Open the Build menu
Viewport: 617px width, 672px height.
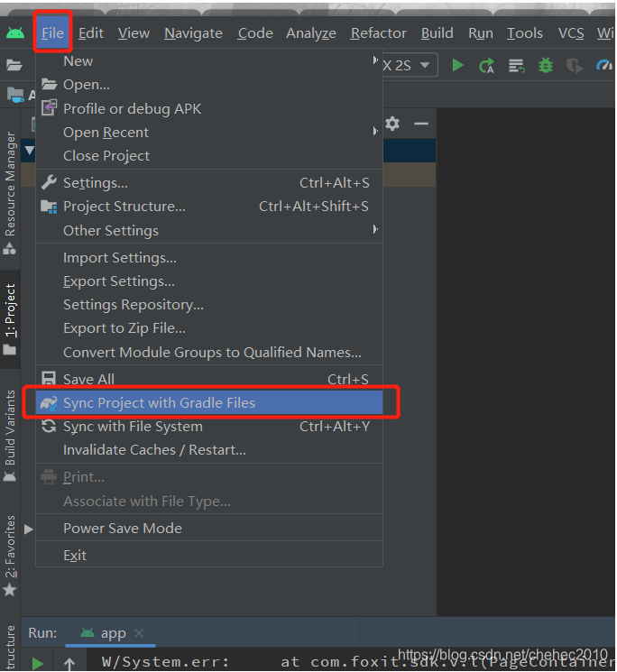(437, 33)
